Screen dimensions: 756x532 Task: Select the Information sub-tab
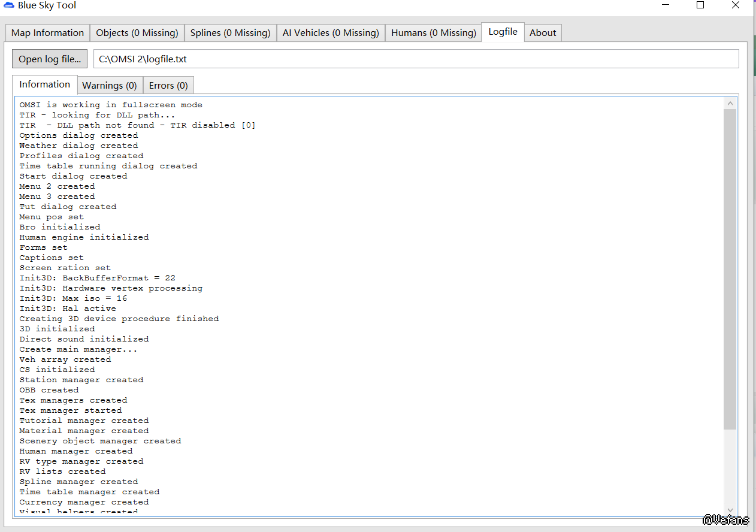pyautogui.click(x=44, y=84)
